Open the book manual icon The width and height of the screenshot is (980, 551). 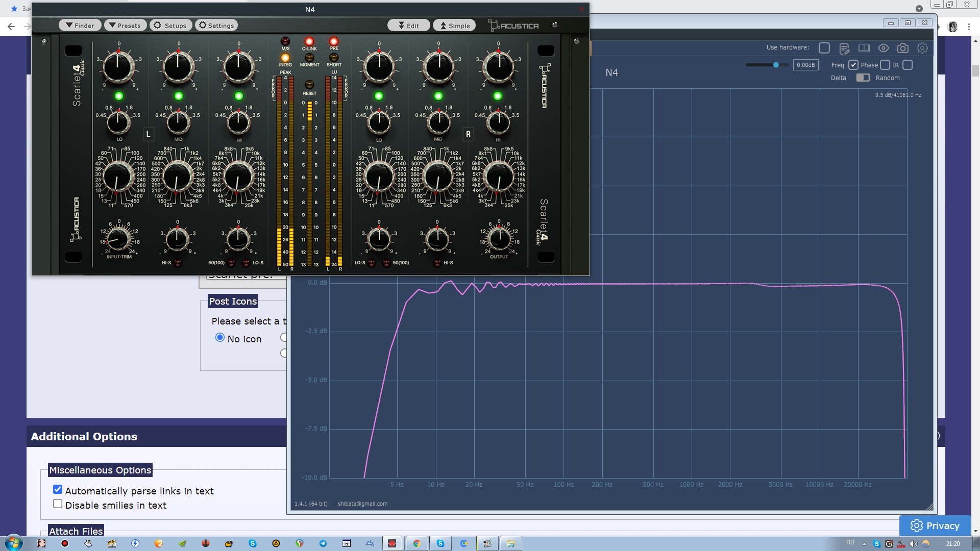click(864, 48)
